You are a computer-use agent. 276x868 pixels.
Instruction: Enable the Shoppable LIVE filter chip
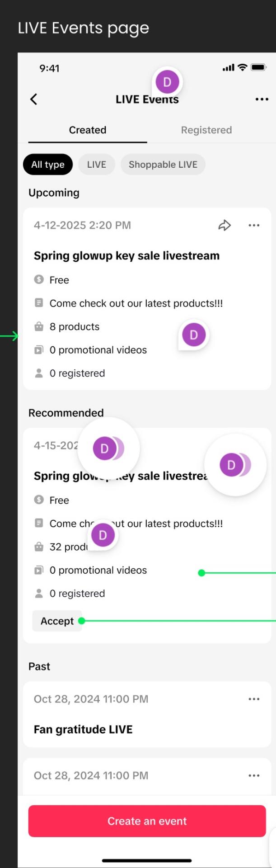(163, 164)
